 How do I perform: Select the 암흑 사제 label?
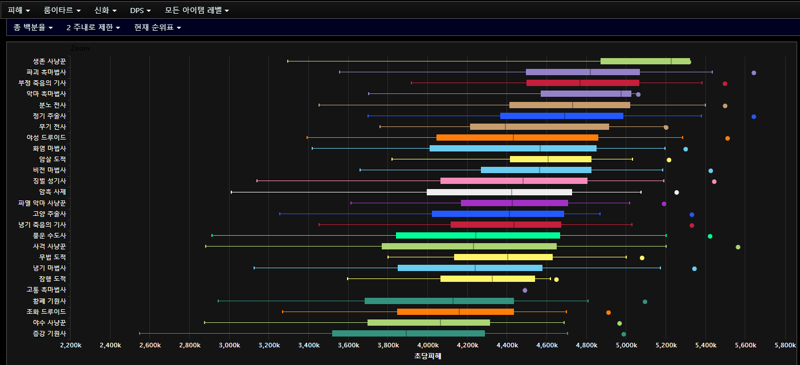pyautogui.click(x=53, y=192)
